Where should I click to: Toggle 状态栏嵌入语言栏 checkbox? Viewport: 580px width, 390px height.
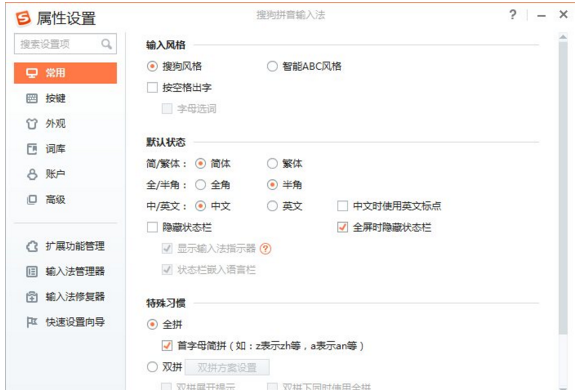coord(167,270)
